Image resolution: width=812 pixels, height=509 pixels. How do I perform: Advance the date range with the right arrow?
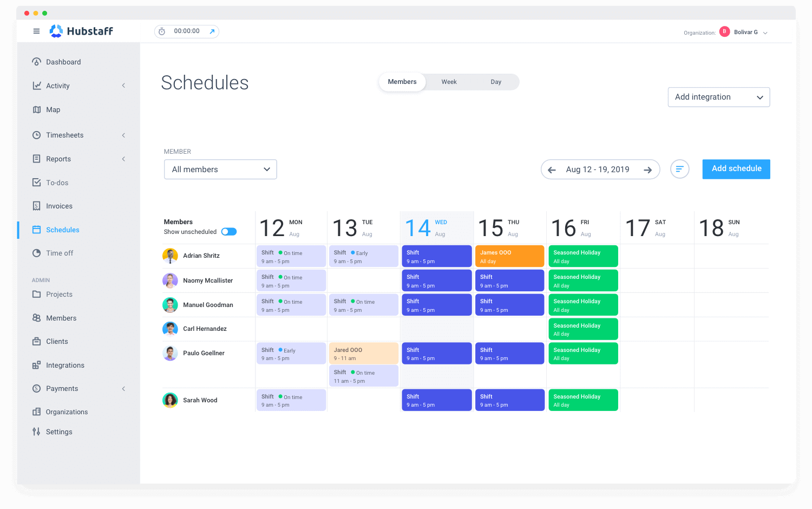648,169
